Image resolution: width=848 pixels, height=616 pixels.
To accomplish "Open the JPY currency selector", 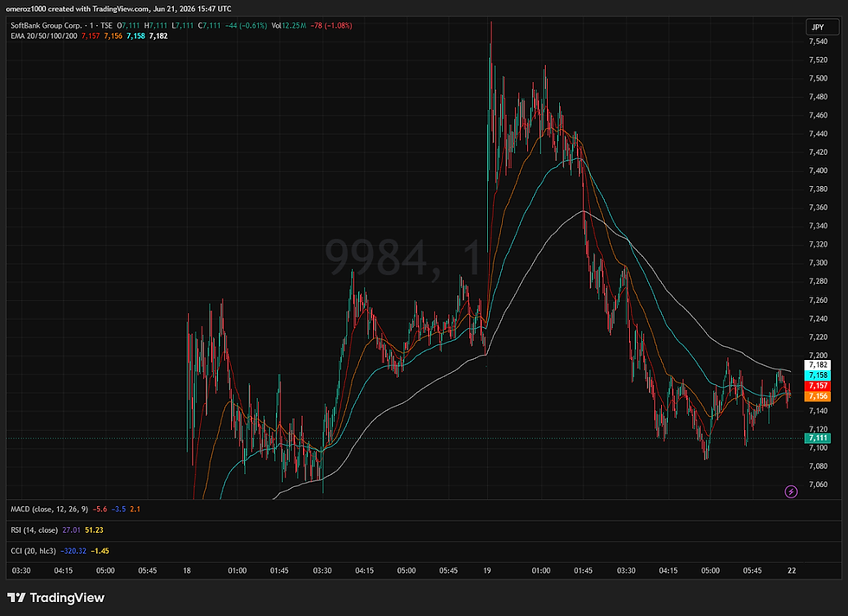I will pos(822,27).
